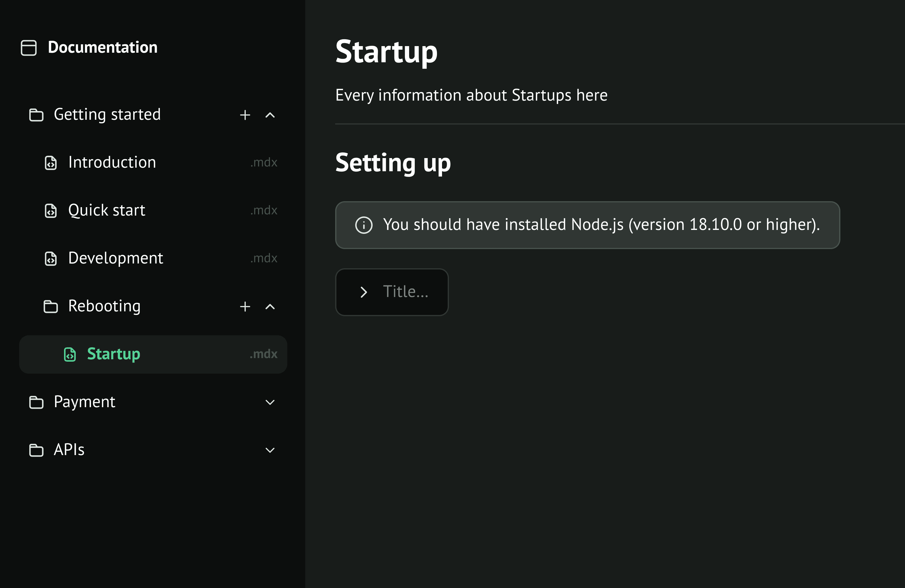The height and width of the screenshot is (588, 905).
Task: Open the Quick start page
Action: [107, 211]
